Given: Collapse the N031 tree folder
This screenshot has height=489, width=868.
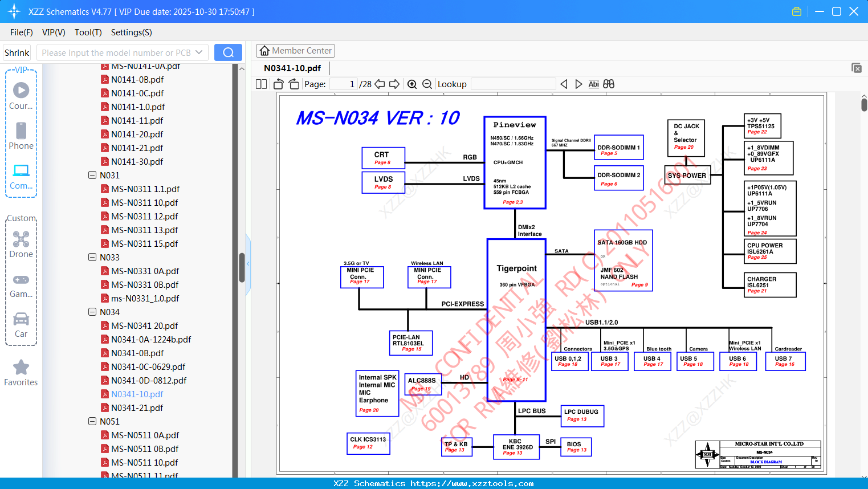Looking at the screenshot, I should [x=92, y=175].
